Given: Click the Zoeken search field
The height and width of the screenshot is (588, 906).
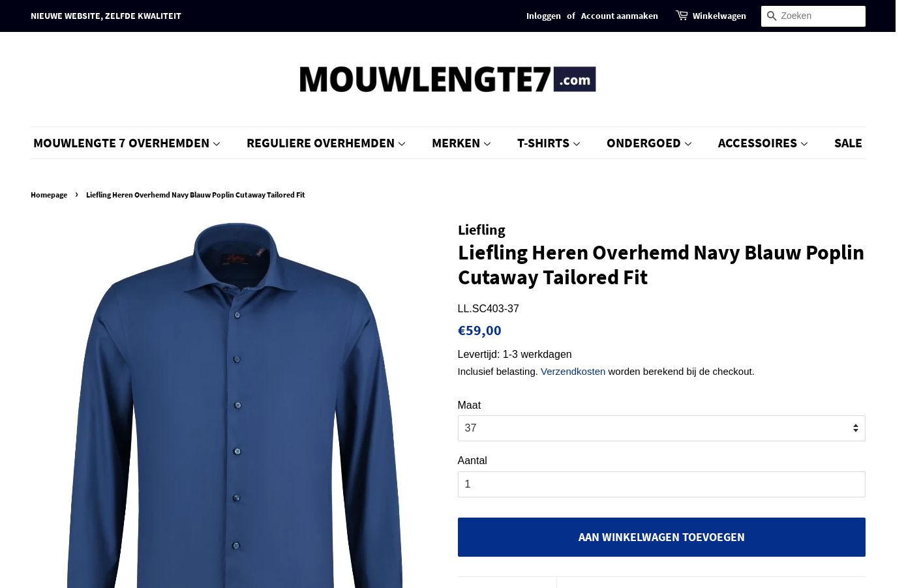Looking at the screenshot, I should [822, 16].
